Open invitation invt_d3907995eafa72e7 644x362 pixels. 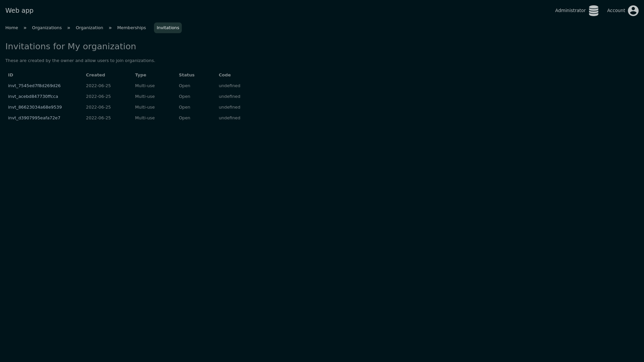click(x=34, y=118)
